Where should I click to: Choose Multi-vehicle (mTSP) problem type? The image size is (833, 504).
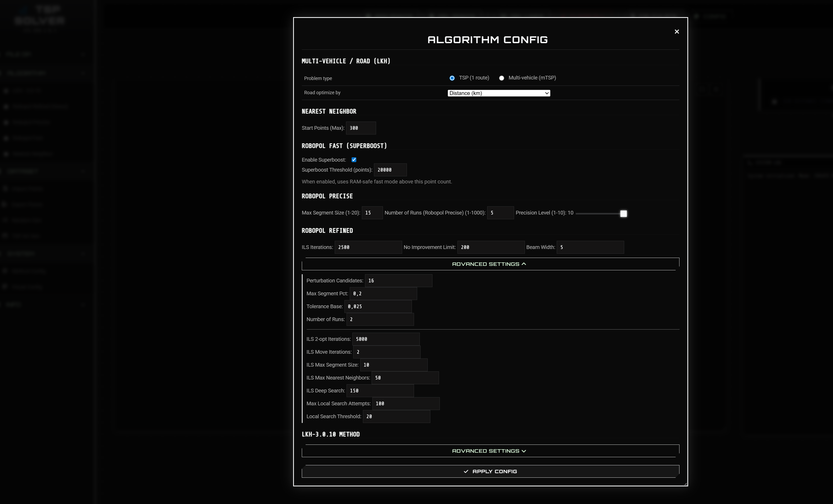tap(501, 78)
